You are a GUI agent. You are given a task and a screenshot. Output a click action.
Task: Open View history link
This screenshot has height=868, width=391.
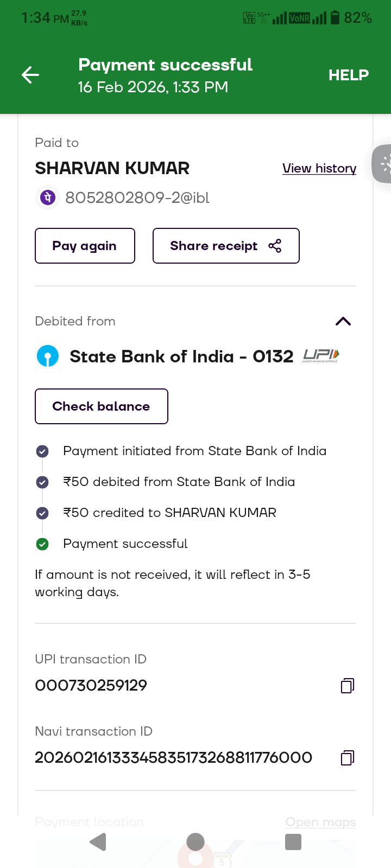tap(319, 168)
